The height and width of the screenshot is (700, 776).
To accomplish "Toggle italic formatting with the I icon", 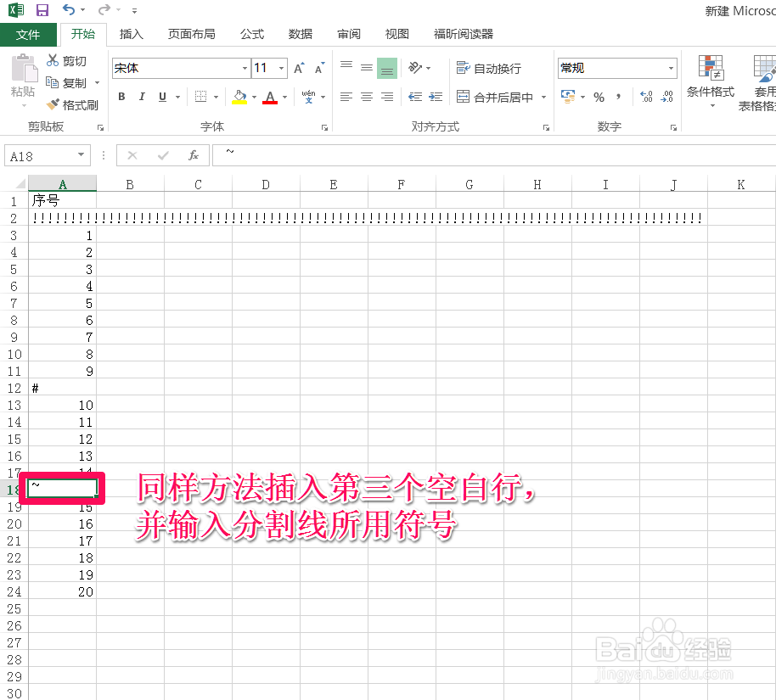I will [142, 95].
